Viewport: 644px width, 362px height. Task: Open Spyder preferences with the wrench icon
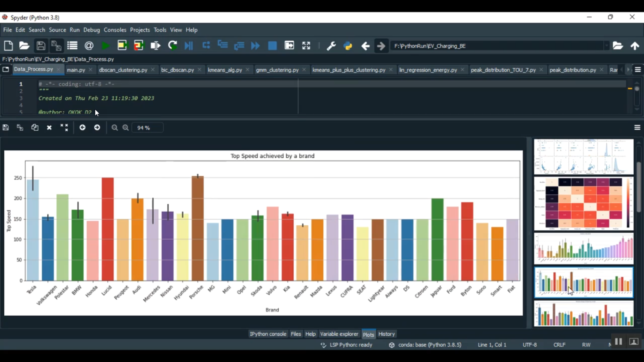click(331, 45)
